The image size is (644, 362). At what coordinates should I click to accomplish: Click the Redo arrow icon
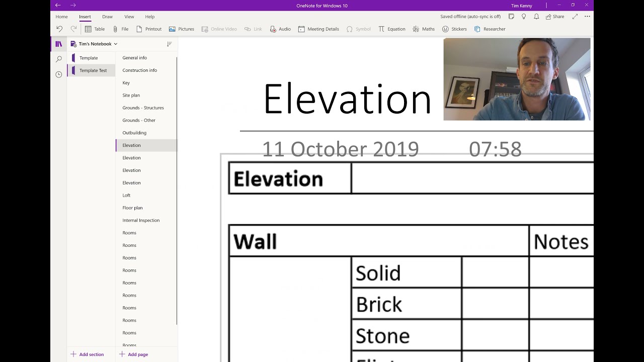click(73, 29)
